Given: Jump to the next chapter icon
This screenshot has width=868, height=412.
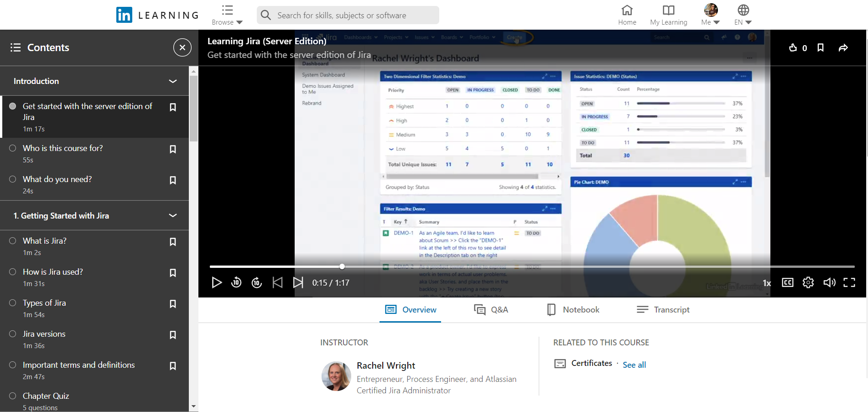Looking at the screenshot, I should 298,282.
